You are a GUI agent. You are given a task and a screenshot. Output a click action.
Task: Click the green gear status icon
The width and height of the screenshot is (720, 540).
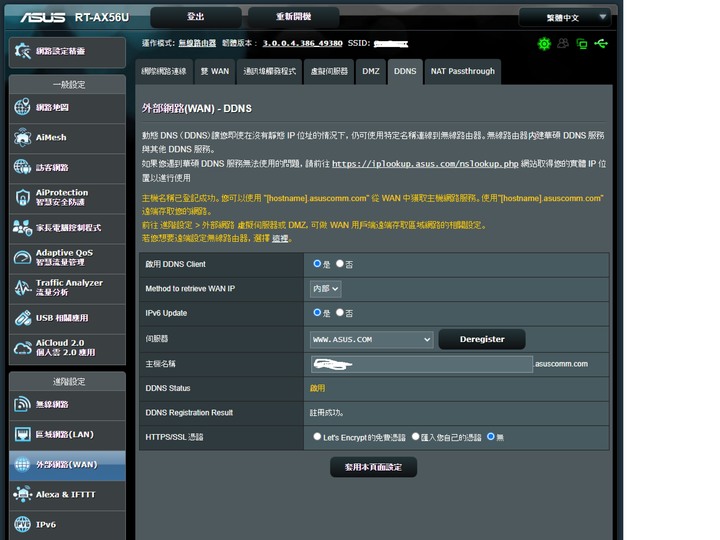pyautogui.click(x=544, y=44)
